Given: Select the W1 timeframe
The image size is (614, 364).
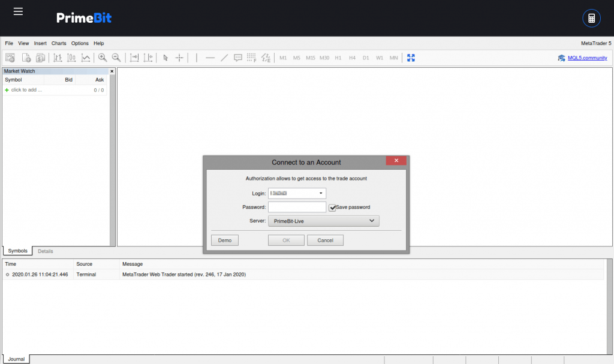Looking at the screenshot, I should pos(380,58).
